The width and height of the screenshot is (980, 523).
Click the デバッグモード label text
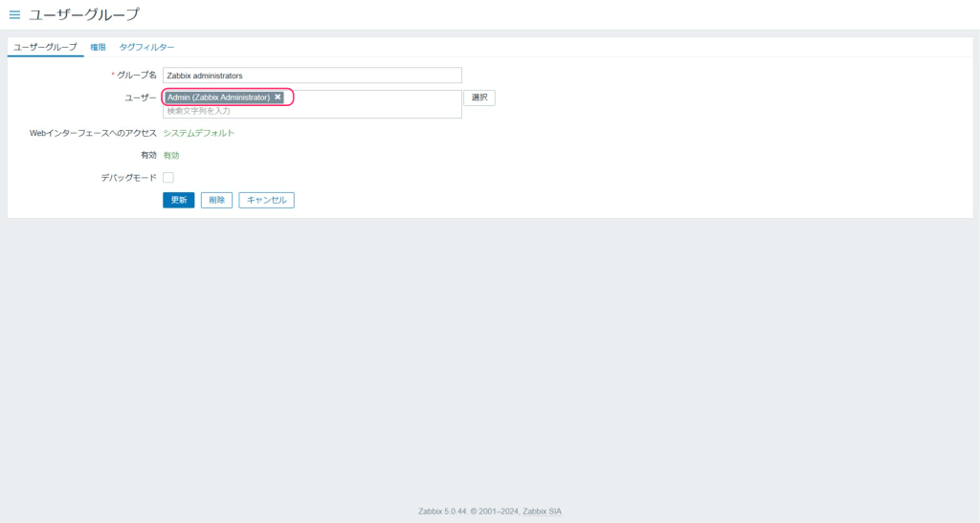128,177
